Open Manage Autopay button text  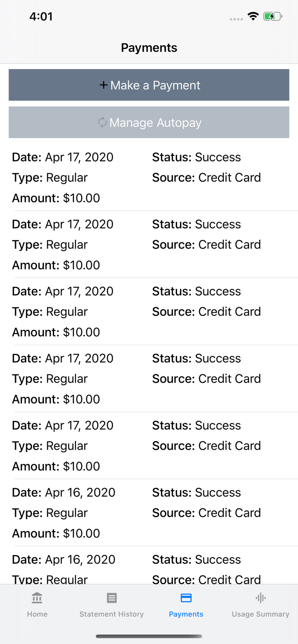click(x=155, y=123)
